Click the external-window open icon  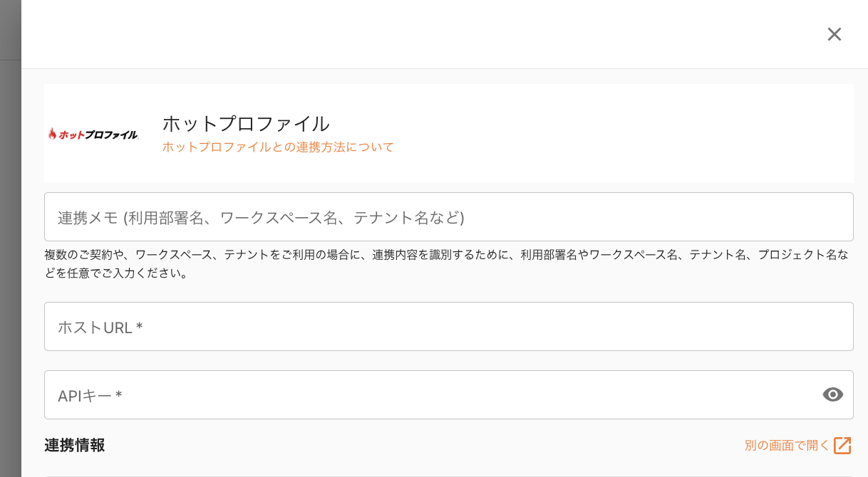(x=842, y=446)
